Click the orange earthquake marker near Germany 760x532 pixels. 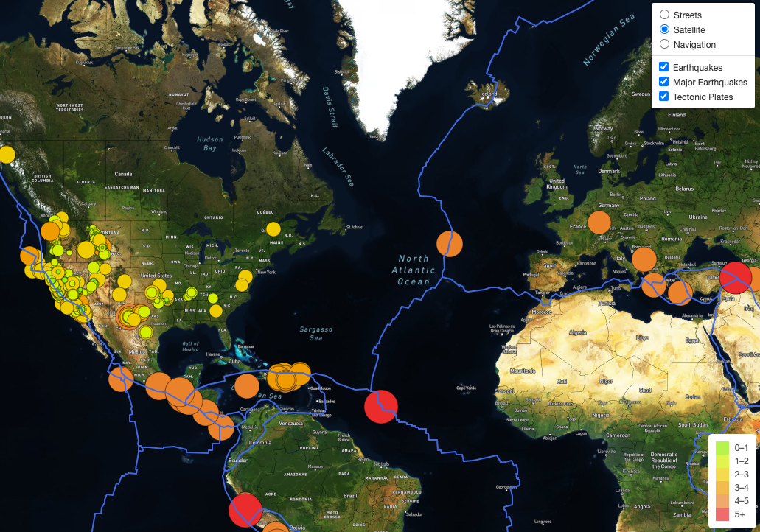click(x=599, y=223)
